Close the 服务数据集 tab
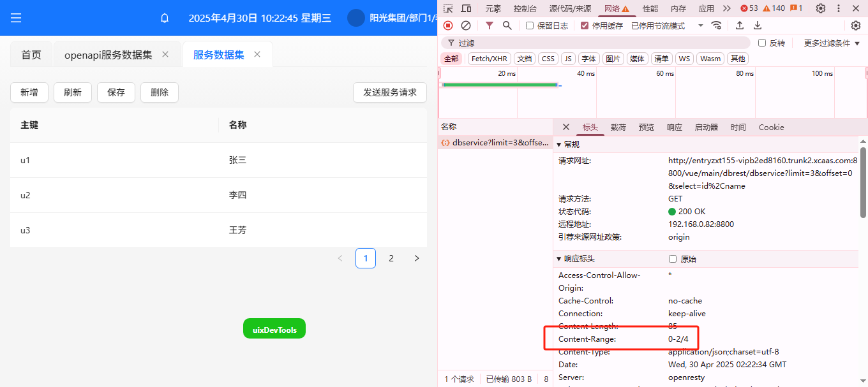Image resolution: width=868 pixels, height=387 pixels. click(257, 54)
